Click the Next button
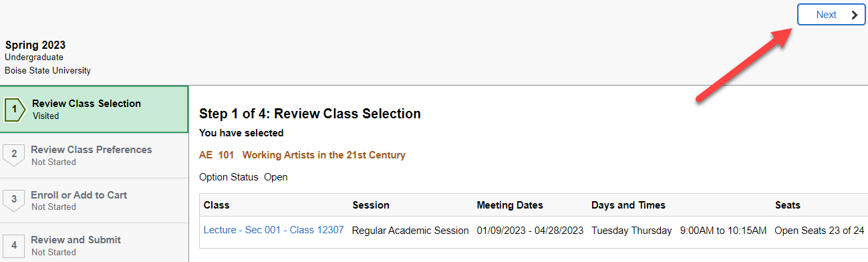 [831, 15]
